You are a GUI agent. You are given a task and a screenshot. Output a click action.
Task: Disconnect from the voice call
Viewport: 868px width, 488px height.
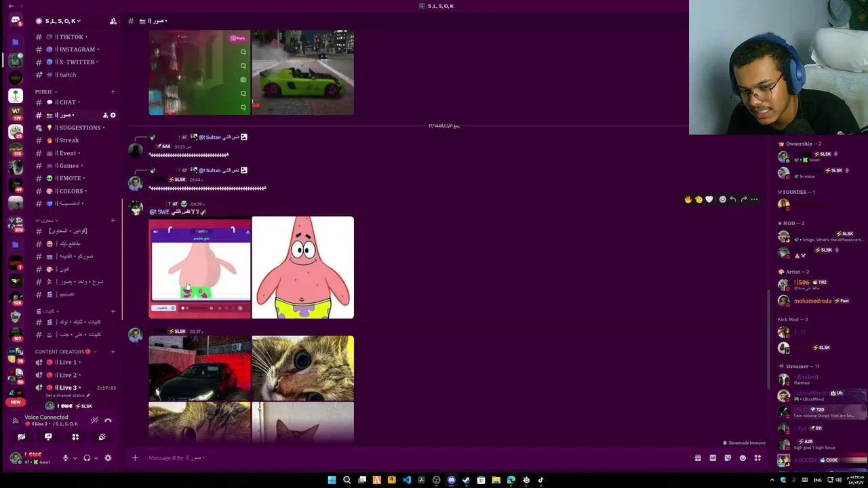pyautogui.click(x=108, y=421)
